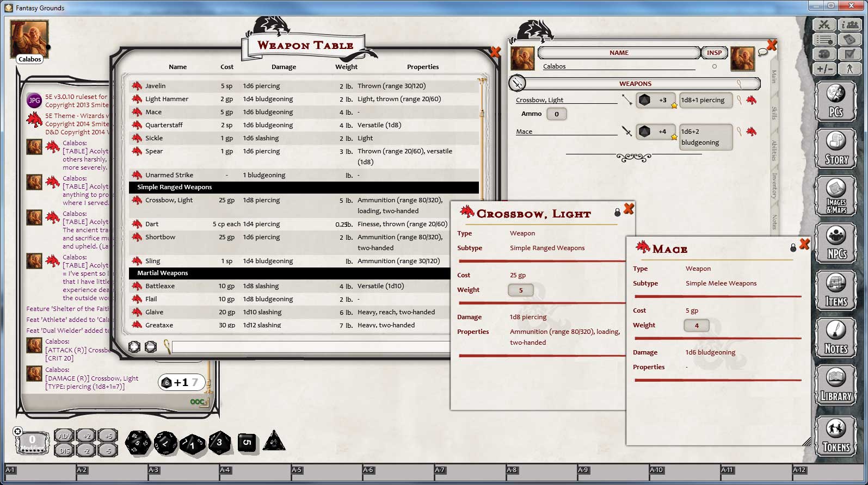
Task: Open the combat tracker crossed-swords icon
Action: point(824,24)
